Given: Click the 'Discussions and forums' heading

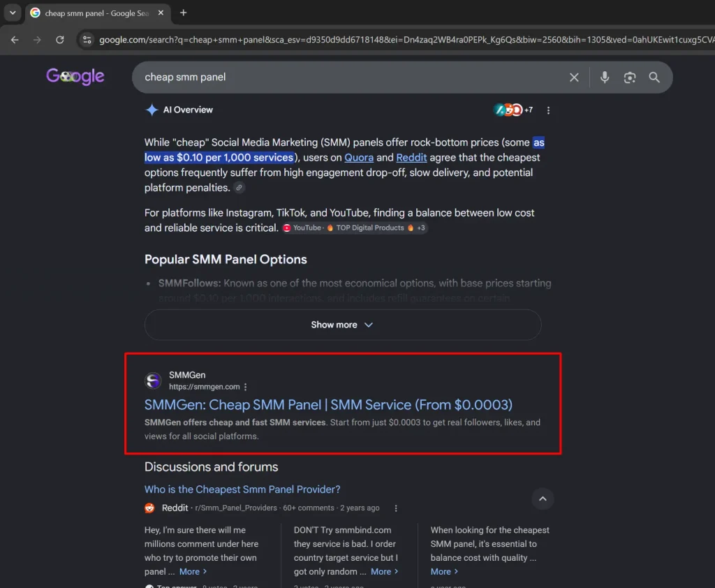Looking at the screenshot, I should pos(211,467).
